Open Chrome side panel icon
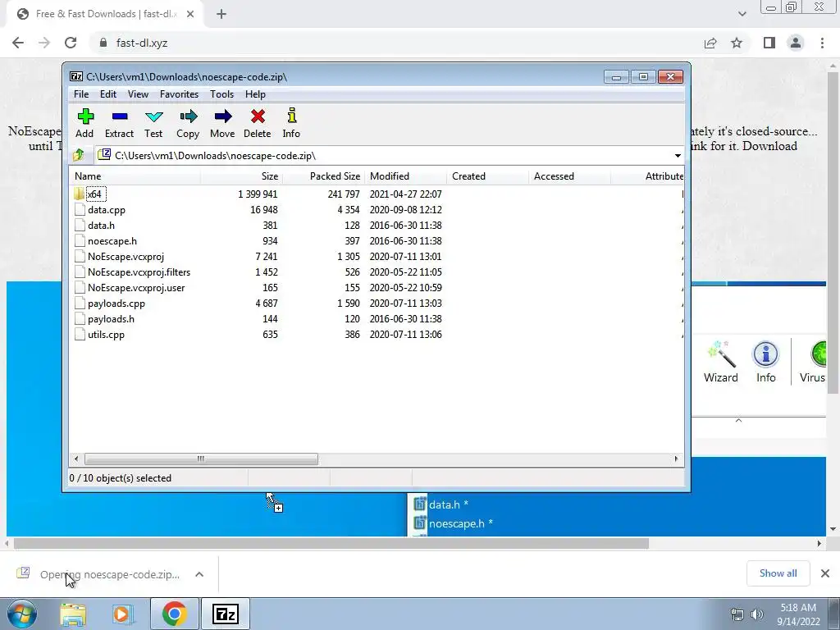 tap(769, 43)
